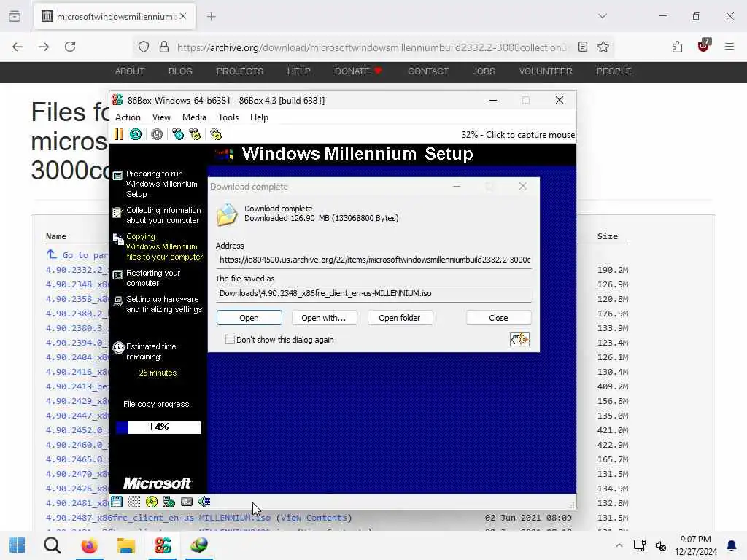Screen dimensions: 747x560
Task: Open Firefox View icon left of tabs
Action: coord(15,16)
